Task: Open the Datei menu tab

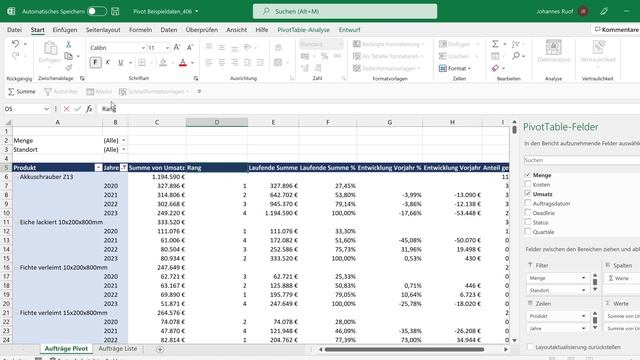Action: (x=14, y=30)
